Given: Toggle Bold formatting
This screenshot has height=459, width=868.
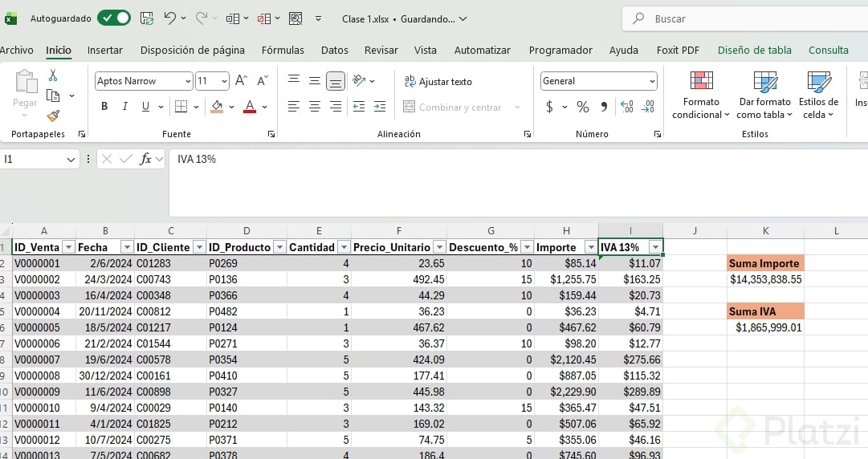Looking at the screenshot, I should tap(104, 107).
